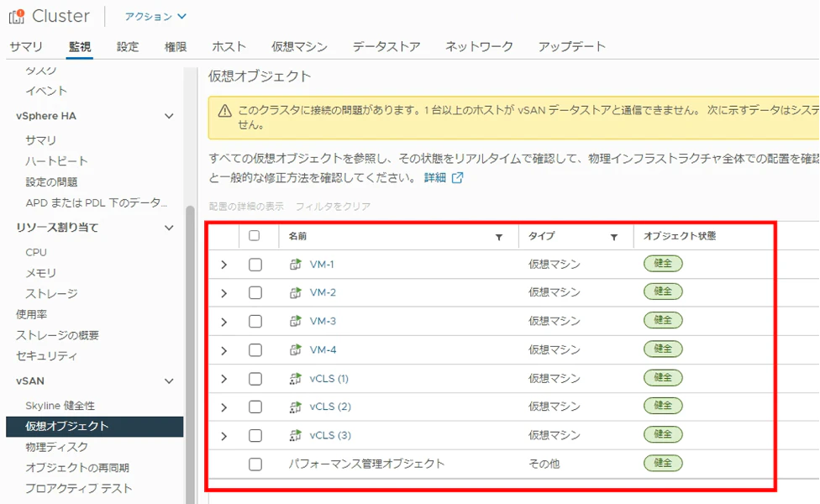Check the パフォーマンス管理オブジェクト row checkbox
The height and width of the screenshot is (504, 820).
coord(255,465)
